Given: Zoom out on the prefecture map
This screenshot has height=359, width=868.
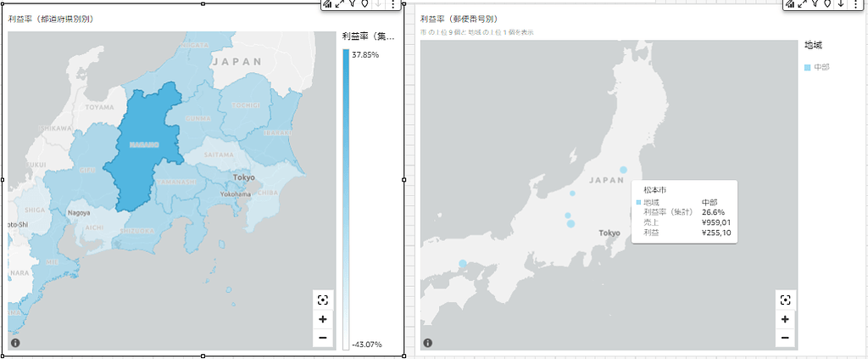Looking at the screenshot, I should (x=323, y=338).
